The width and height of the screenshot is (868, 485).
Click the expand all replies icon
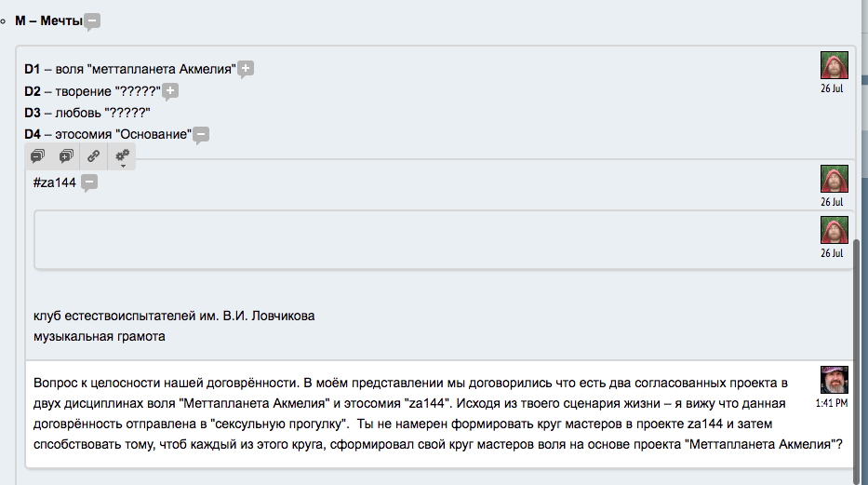point(66,156)
